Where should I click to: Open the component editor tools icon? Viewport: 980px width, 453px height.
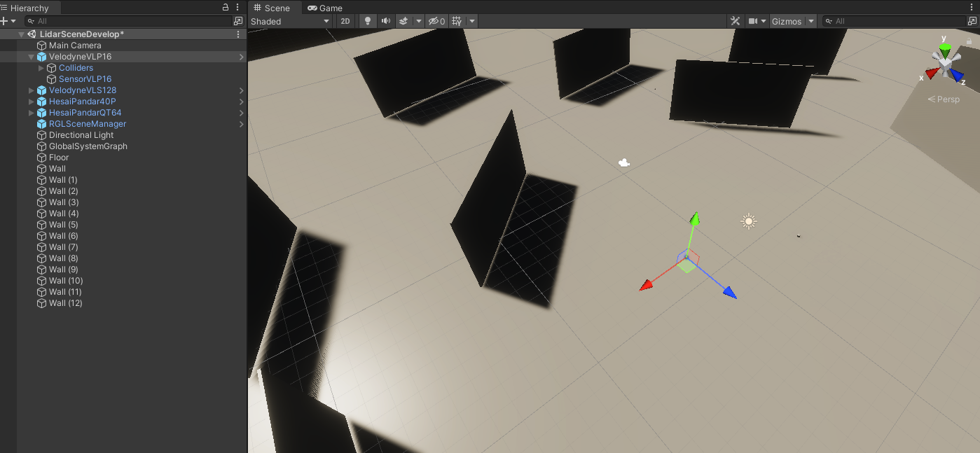click(735, 21)
